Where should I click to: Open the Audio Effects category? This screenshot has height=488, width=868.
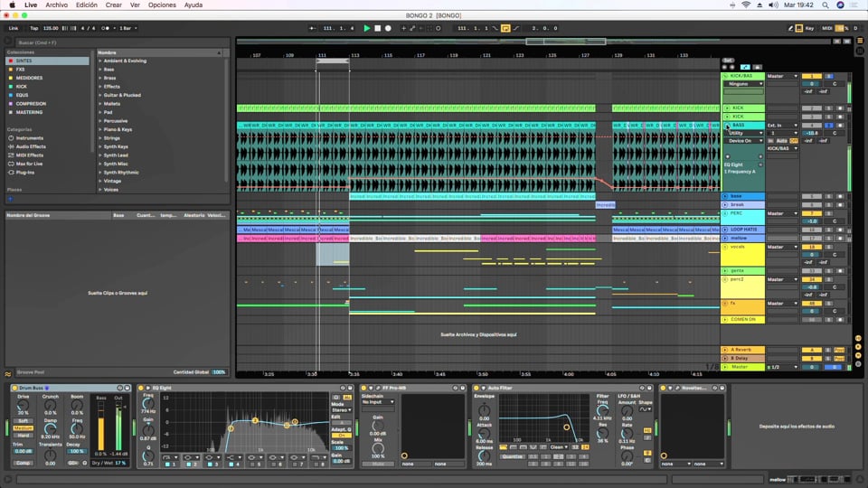[x=31, y=146]
